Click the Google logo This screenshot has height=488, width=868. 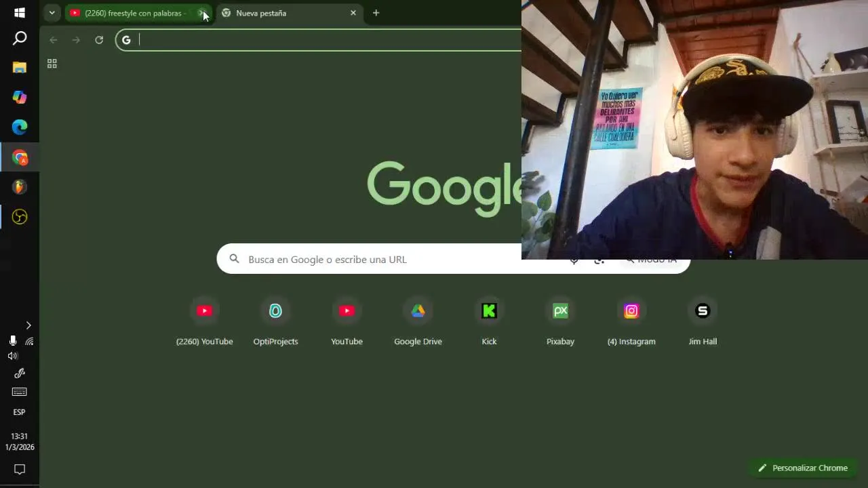click(444, 188)
